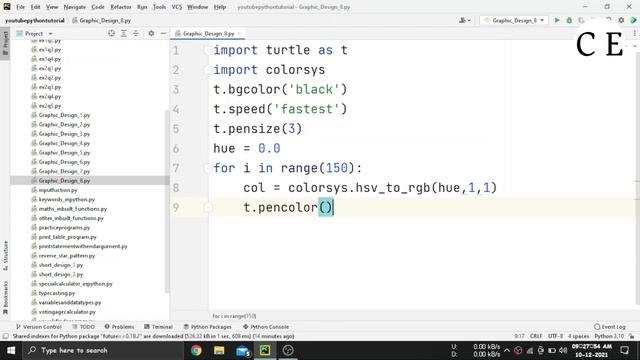The image size is (640, 360).
Task: Run Graphic_Design_8 with the green play button
Action: 557,20
